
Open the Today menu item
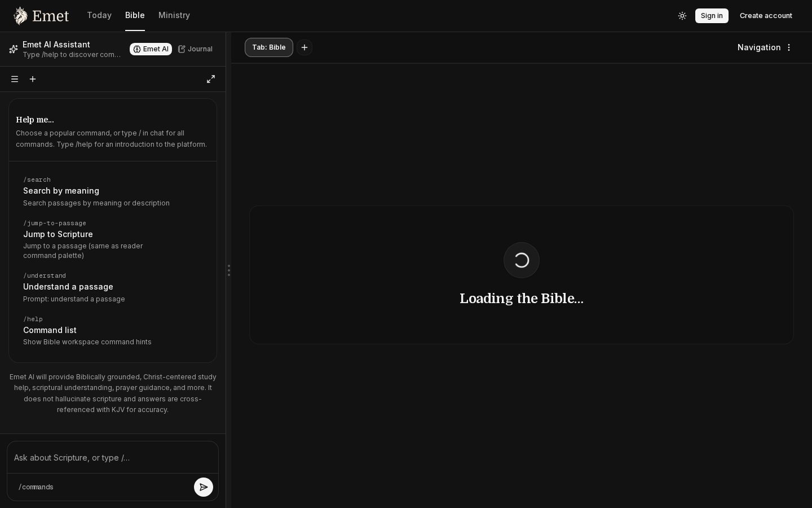[x=99, y=15]
